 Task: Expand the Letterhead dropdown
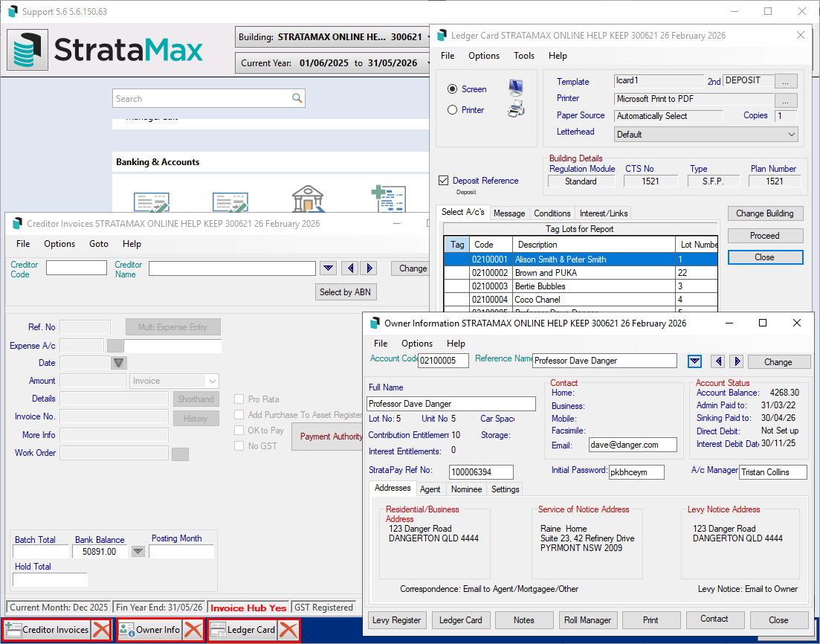[x=790, y=135]
